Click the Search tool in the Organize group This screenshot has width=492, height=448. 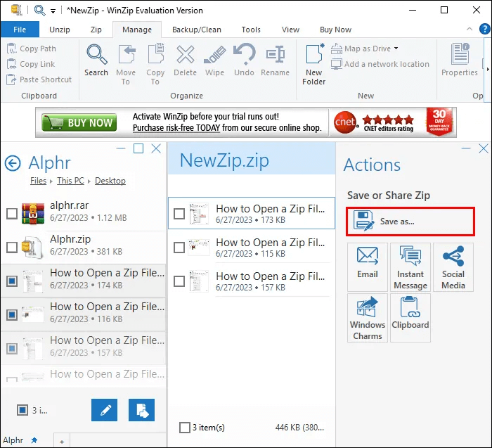coord(96,60)
